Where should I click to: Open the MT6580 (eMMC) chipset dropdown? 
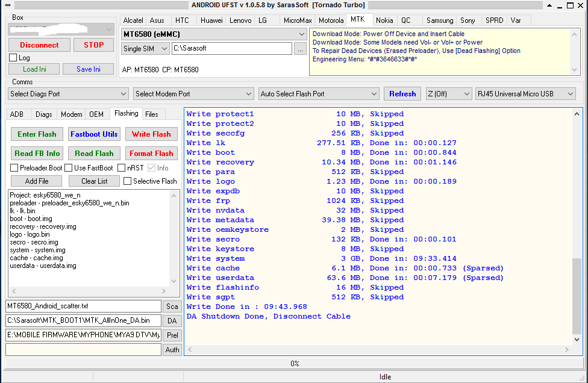tap(214, 34)
